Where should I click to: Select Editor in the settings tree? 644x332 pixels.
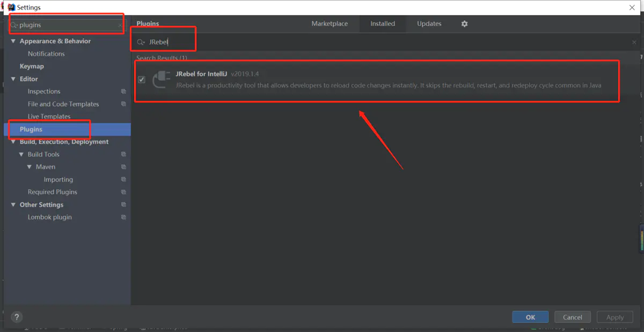29,79
